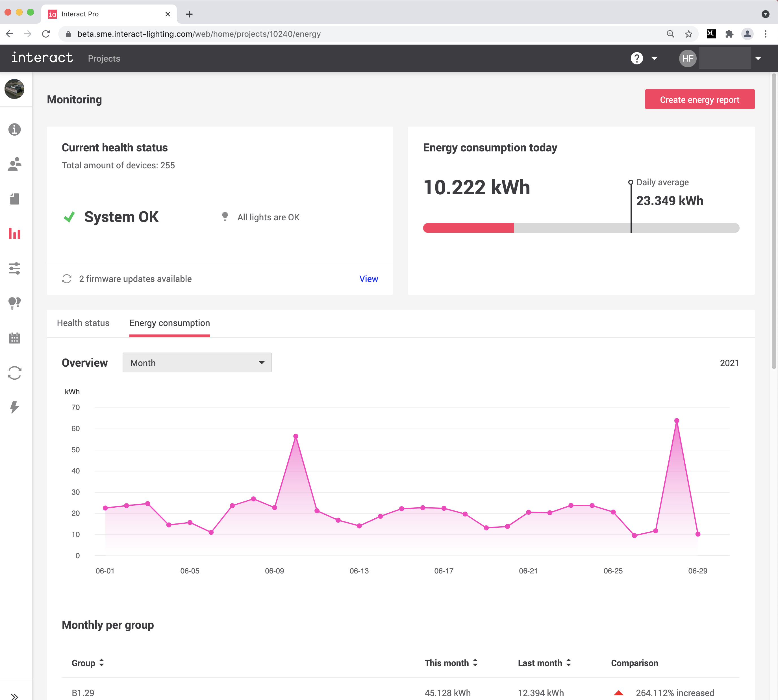Switch to Energy consumption tab
778x700 pixels.
(x=169, y=323)
